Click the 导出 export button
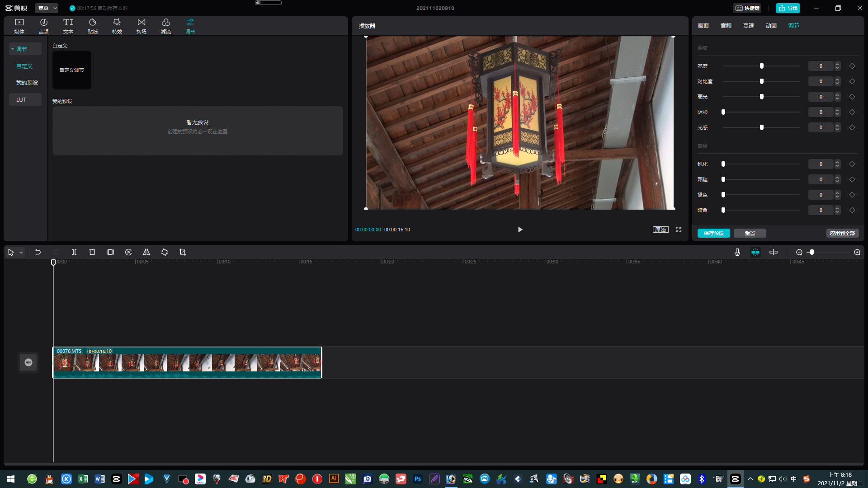The width and height of the screenshot is (868, 488). 788,8
